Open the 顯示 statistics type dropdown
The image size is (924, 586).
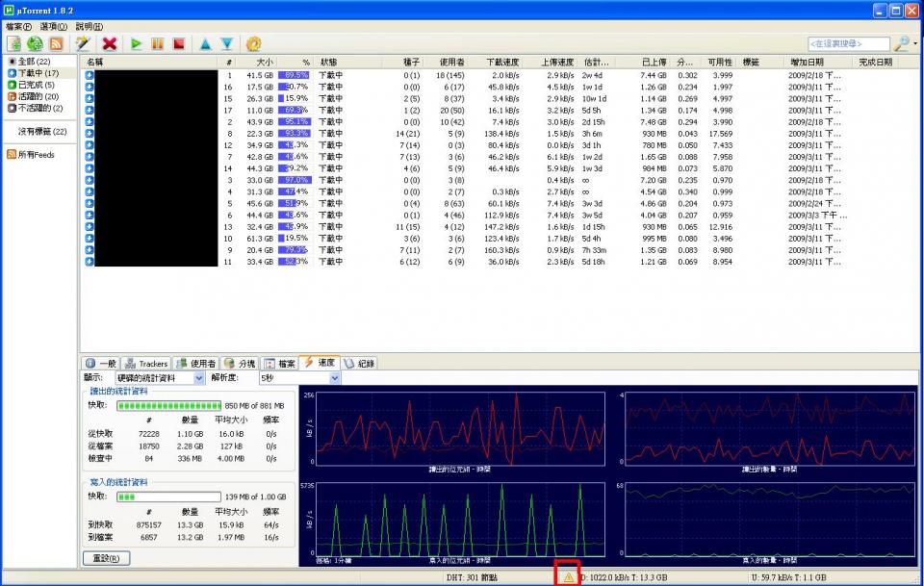pyautogui.click(x=199, y=378)
